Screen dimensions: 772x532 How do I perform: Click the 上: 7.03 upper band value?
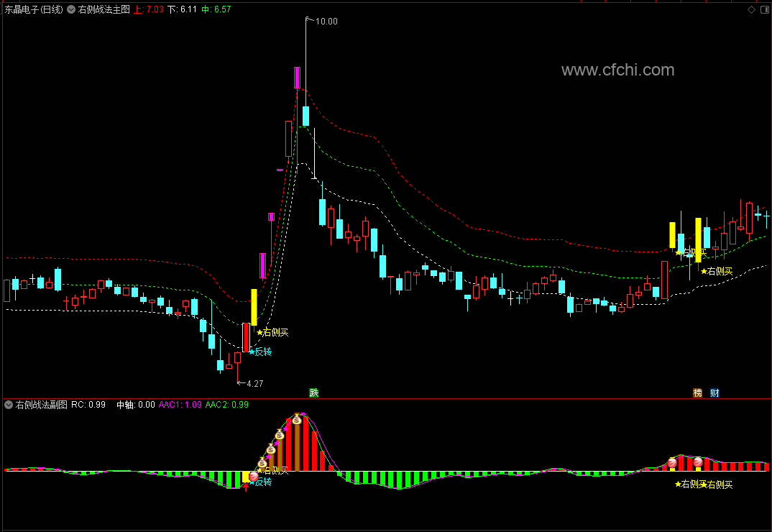pos(149,9)
